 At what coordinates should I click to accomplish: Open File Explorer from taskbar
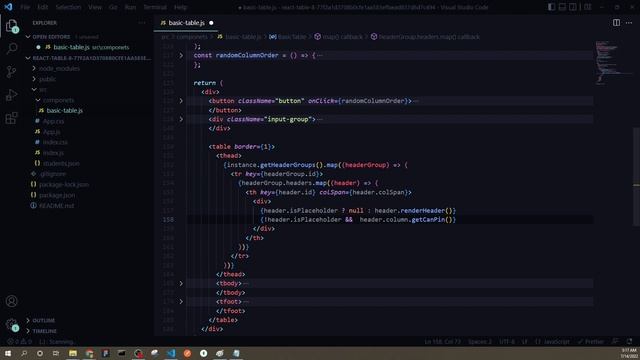(73, 353)
